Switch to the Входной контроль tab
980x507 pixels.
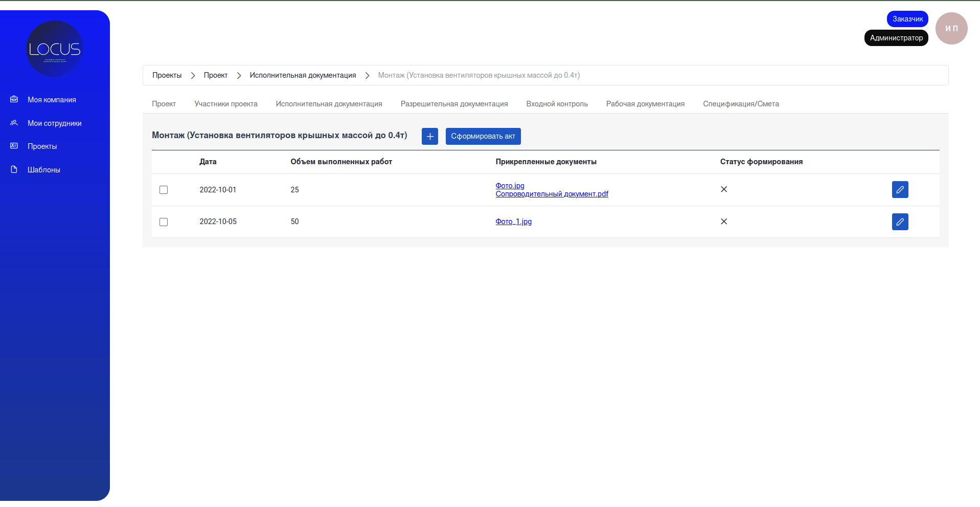pos(557,104)
